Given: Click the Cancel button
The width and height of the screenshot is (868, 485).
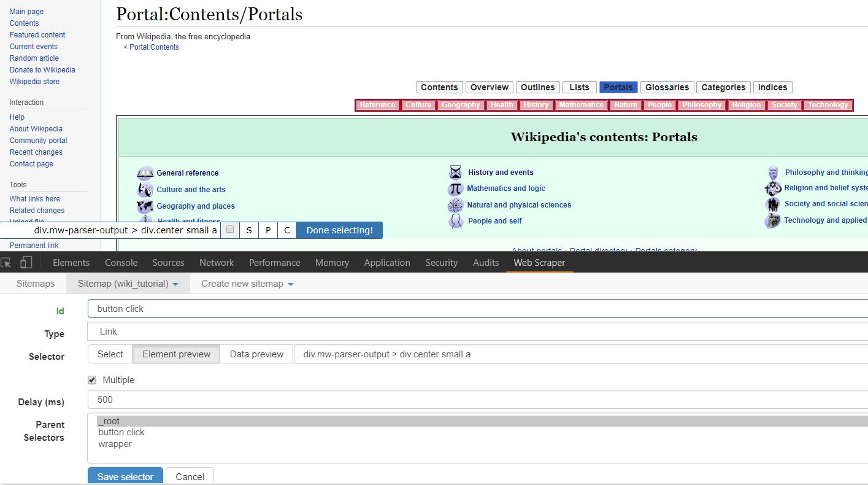Looking at the screenshot, I should (190, 477).
